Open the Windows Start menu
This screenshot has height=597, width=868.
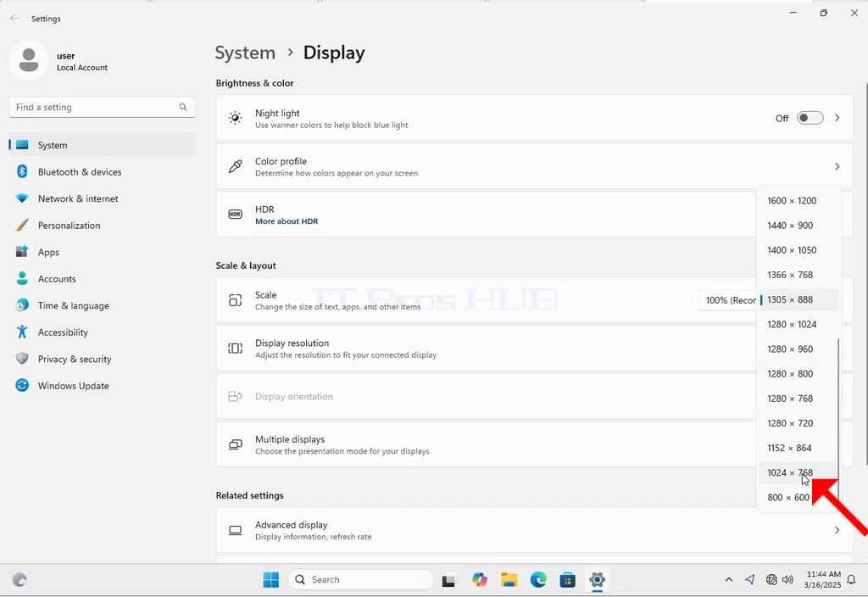[x=270, y=580]
